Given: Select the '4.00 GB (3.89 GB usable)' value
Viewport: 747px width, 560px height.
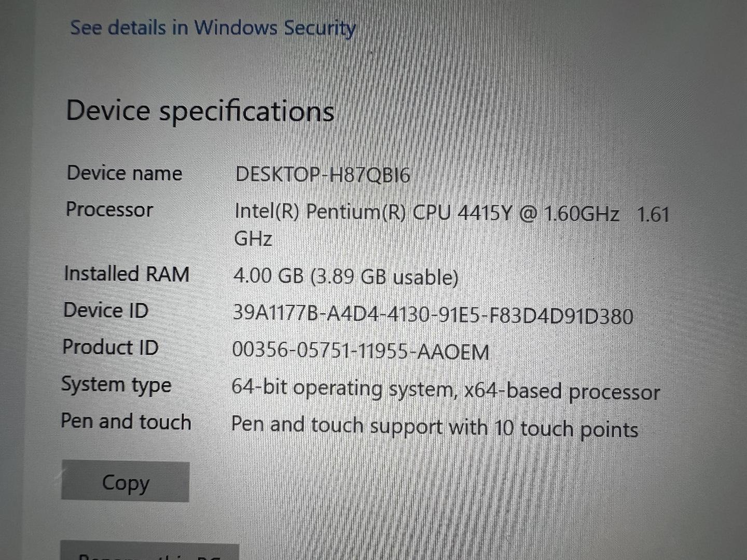Looking at the screenshot, I should pos(346,276).
